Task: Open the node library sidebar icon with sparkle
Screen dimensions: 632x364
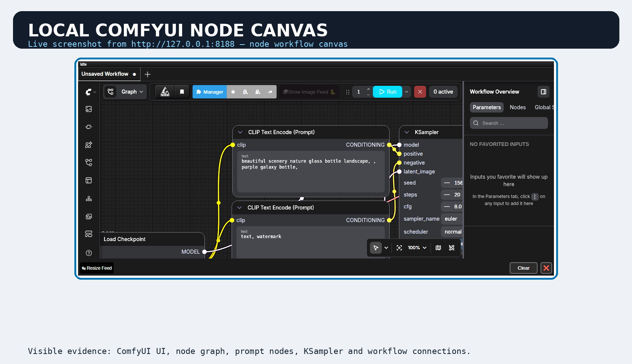Action: (88, 145)
